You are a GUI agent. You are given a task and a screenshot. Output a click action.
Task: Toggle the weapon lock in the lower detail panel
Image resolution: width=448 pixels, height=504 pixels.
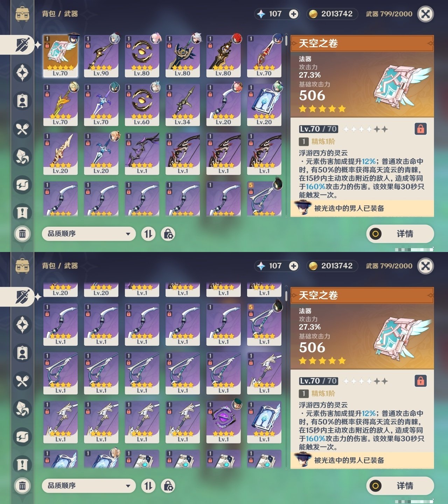[420, 381]
